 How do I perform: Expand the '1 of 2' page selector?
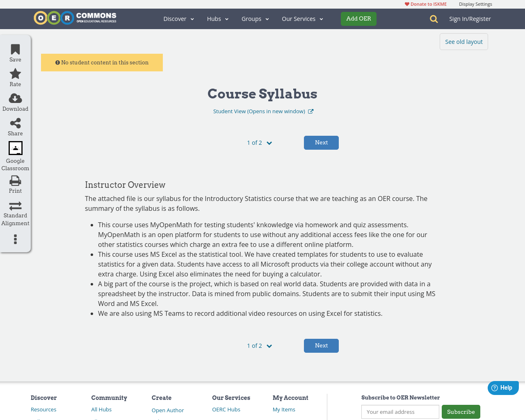tap(259, 142)
